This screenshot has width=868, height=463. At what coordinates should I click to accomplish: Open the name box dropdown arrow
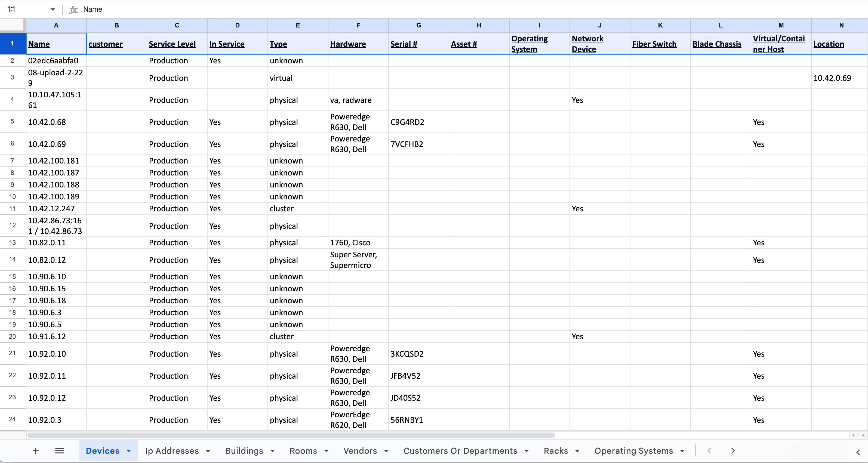tap(53, 10)
